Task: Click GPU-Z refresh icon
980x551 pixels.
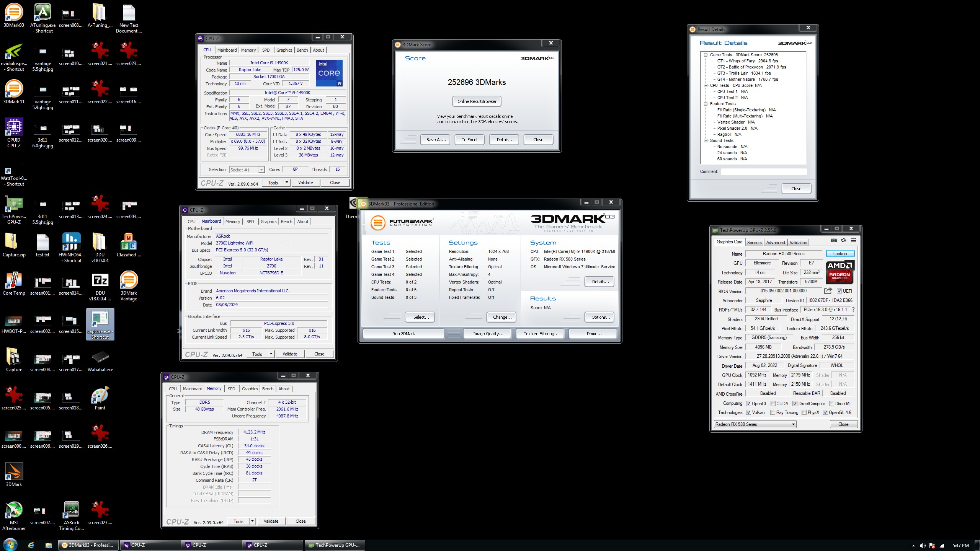Action: coord(843,240)
